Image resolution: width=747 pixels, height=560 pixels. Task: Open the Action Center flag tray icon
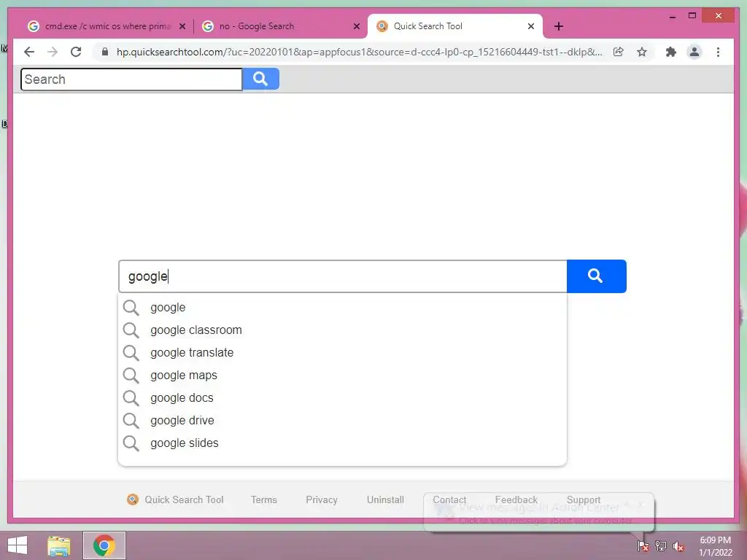(x=643, y=546)
